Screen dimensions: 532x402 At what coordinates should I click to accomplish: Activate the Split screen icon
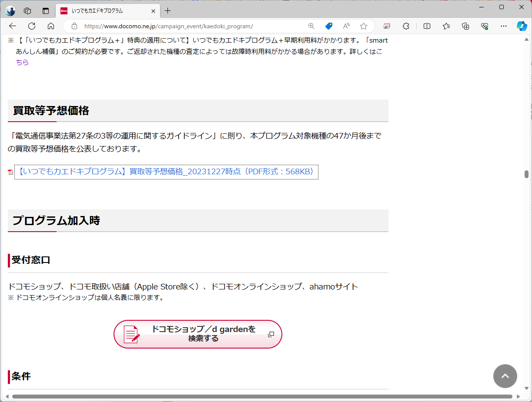[x=427, y=26]
